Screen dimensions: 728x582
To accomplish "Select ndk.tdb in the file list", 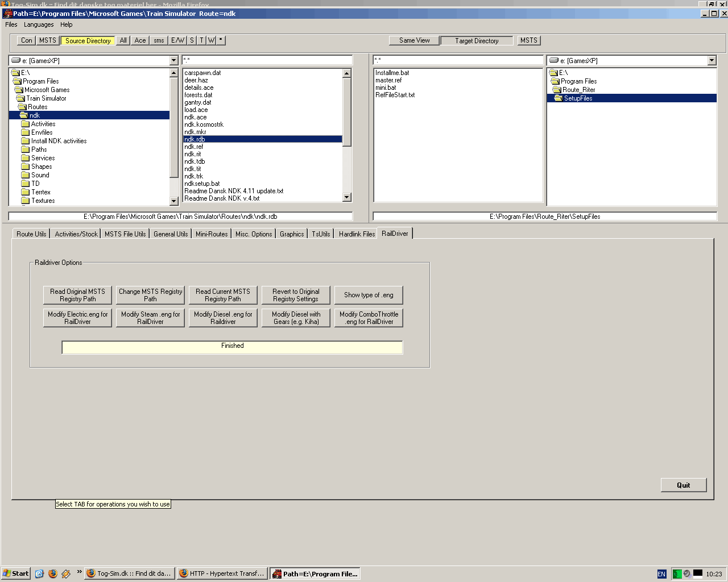I will pyautogui.click(x=195, y=161).
